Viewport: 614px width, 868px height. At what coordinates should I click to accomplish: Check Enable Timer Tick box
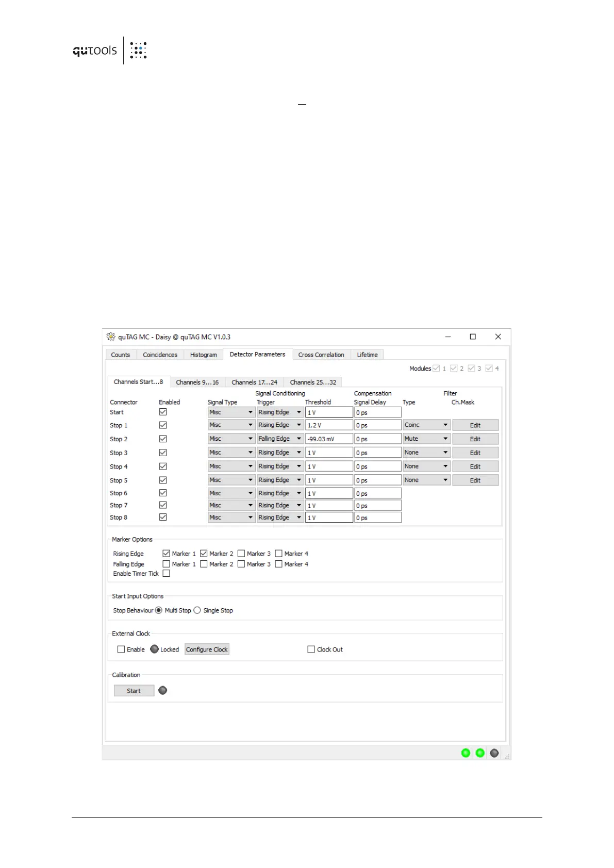(166, 573)
